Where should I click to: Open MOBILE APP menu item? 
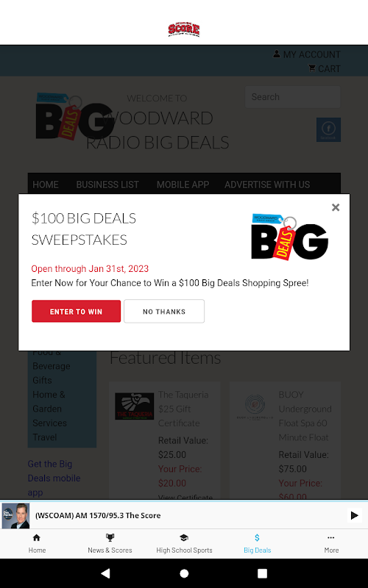click(x=183, y=184)
